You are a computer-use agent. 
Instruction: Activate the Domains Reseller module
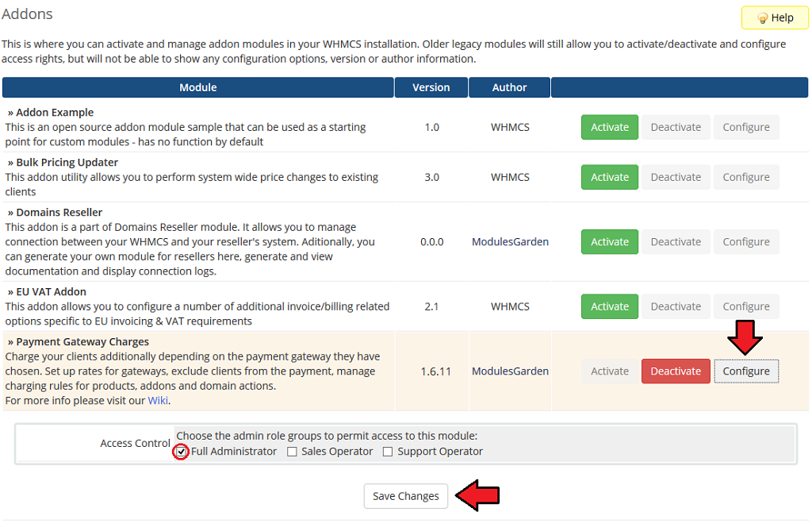tap(610, 242)
